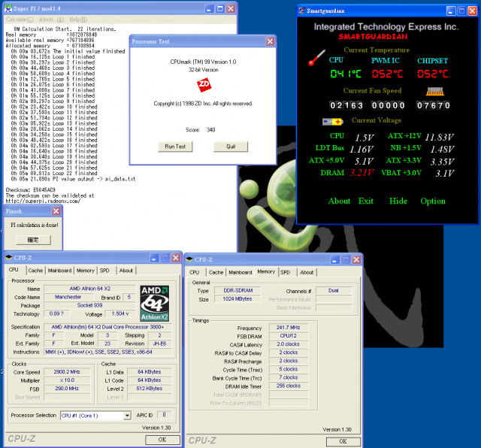Image resolution: width=481 pixels, height=448 pixels.
Task: Click the 02163 fan speed counter
Action: point(346,105)
